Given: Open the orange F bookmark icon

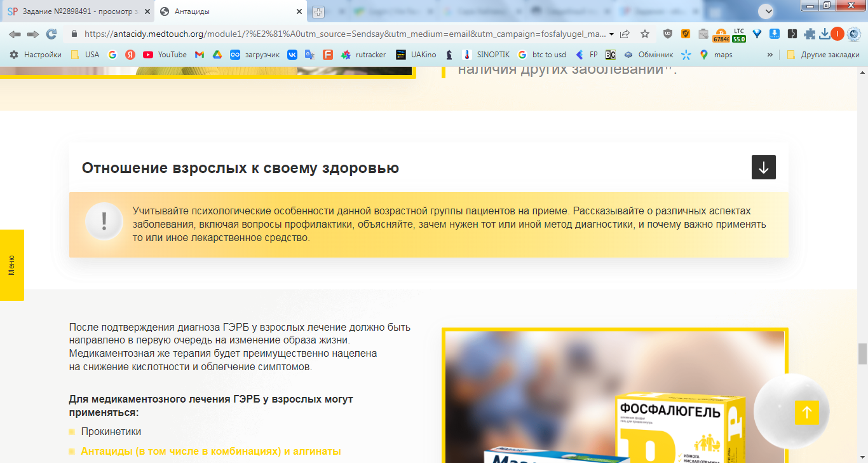Looking at the screenshot, I should 328,55.
